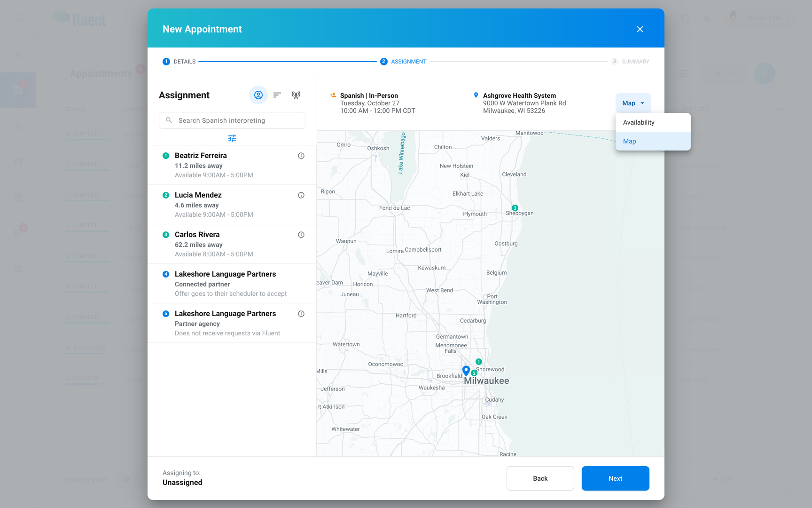Click the search magnifier icon
The image size is (812, 508).
tap(169, 120)
